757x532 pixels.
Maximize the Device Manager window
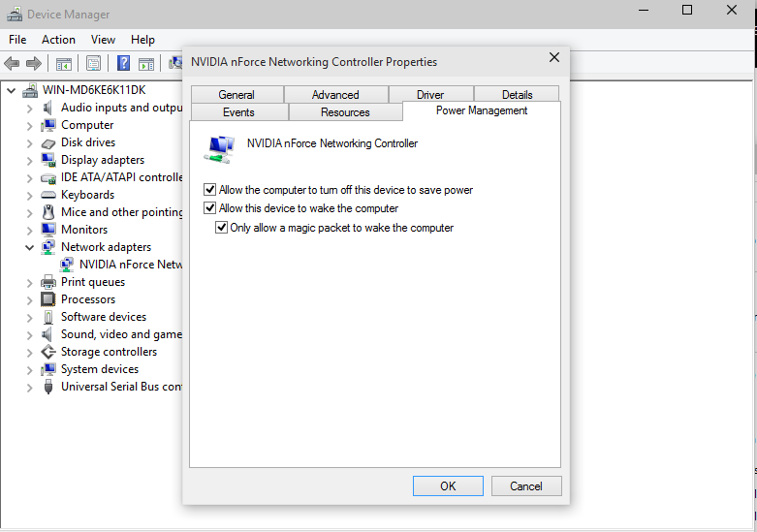coord(687,10)
